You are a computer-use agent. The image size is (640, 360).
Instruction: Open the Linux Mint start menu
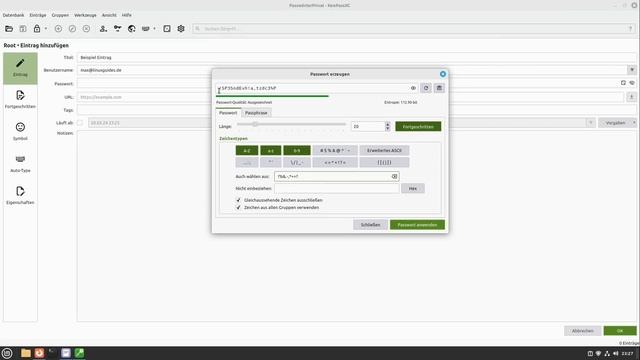click(x=7, y=353)
